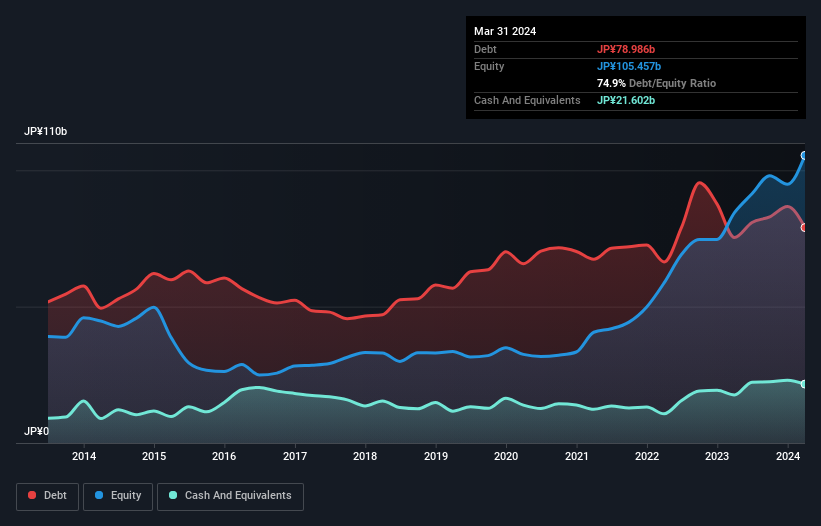Click the 2017 x-axis label

(295, 456)
